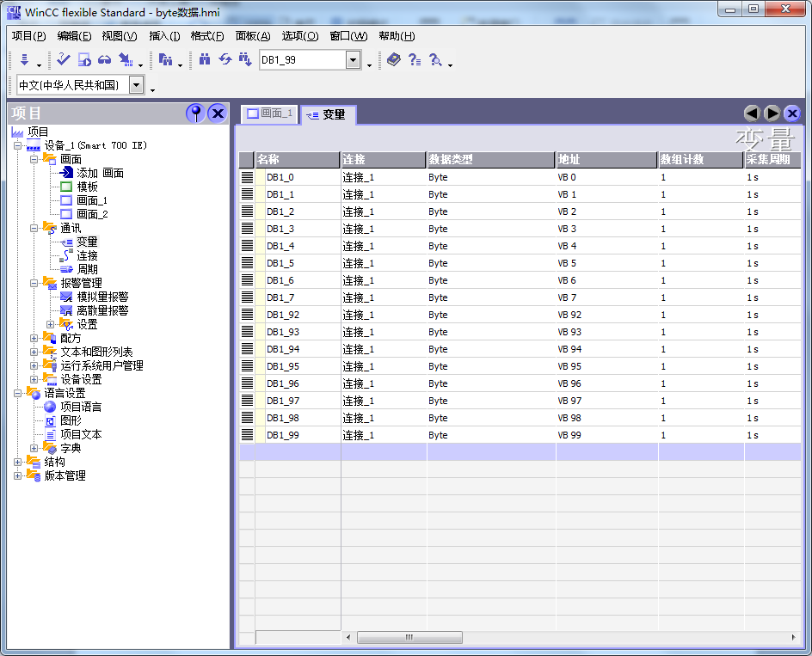Collapse the 通讯 folder node
This screenshot has width=812, height=656.
coord(34,229)
